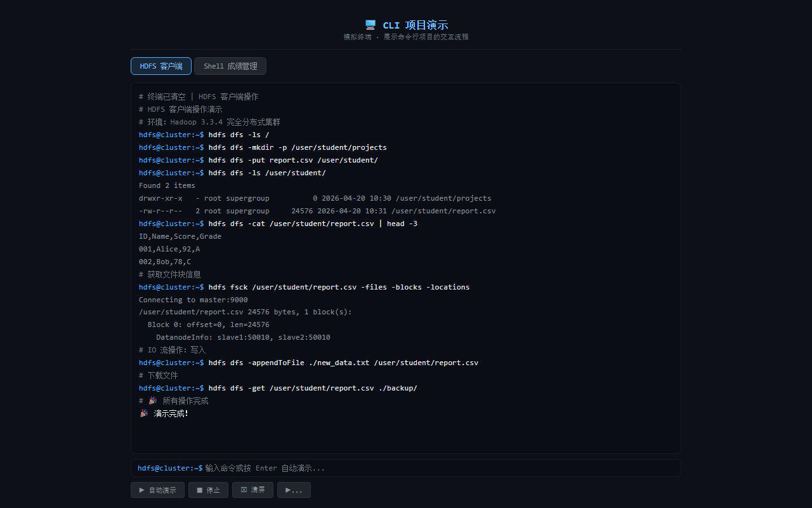
Task: Click the '# IO 流操作: 写入' comment
Action: (173, 350)
